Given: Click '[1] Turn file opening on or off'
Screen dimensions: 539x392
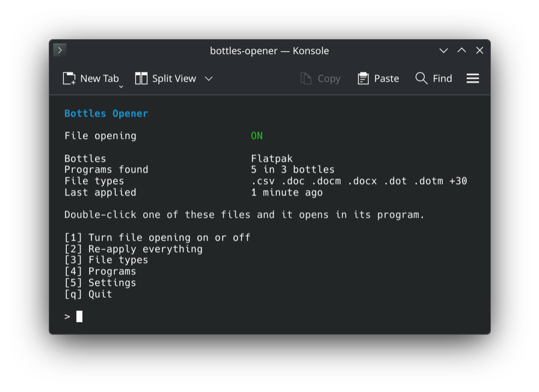Looking at the screenshot, I should [x=158, y=237].
